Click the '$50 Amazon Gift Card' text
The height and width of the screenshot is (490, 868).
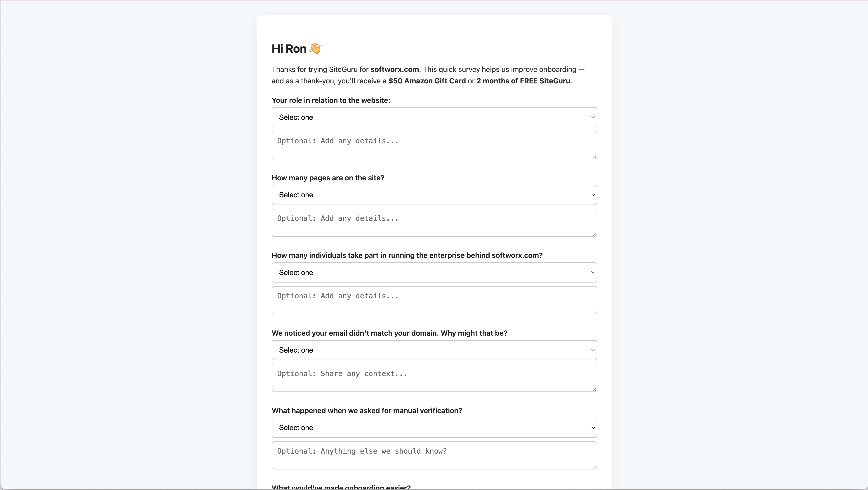pos(427,81)
